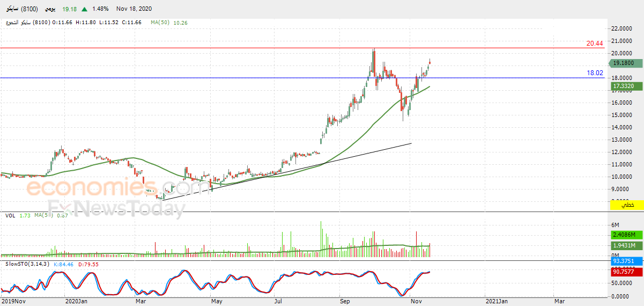Click the خطي linear scale button
The image size is (644, 306).
click(626, 205)
